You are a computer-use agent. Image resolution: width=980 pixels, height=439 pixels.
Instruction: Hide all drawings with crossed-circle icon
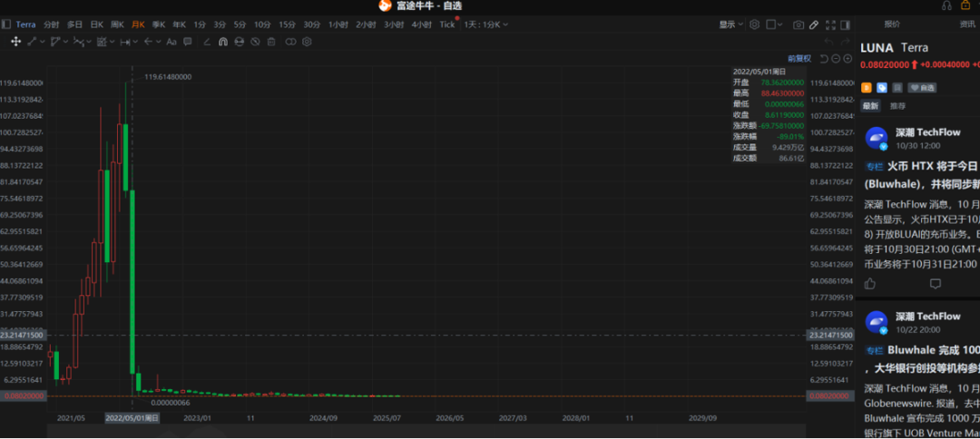point(255,42)
